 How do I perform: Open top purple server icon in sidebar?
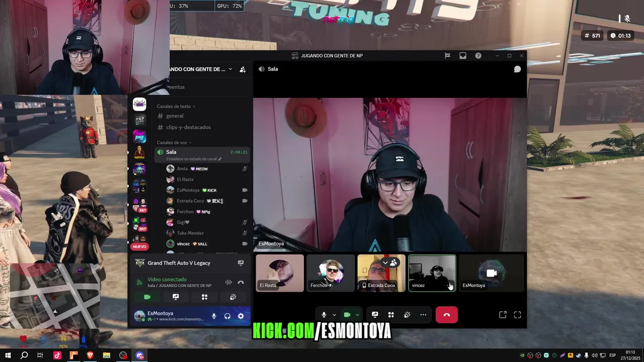[139, 104]
